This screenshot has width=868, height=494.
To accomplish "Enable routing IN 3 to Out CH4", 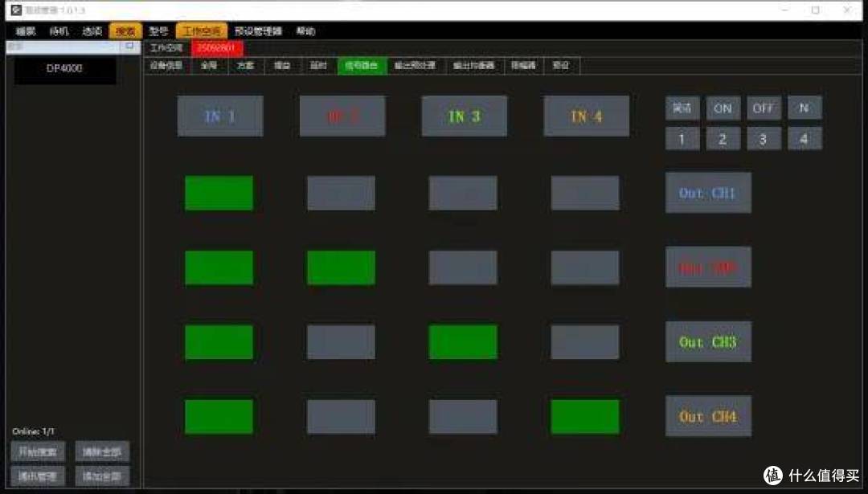I will 463,417.
